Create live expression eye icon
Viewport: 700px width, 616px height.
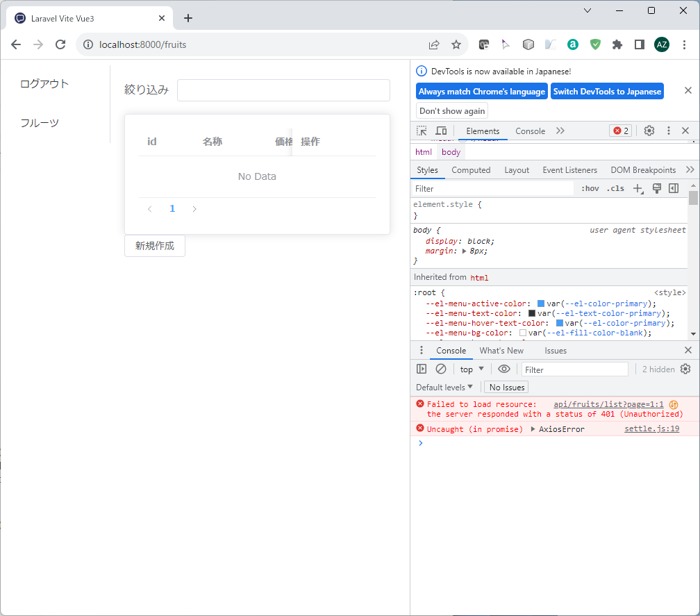tap(504, 369)
